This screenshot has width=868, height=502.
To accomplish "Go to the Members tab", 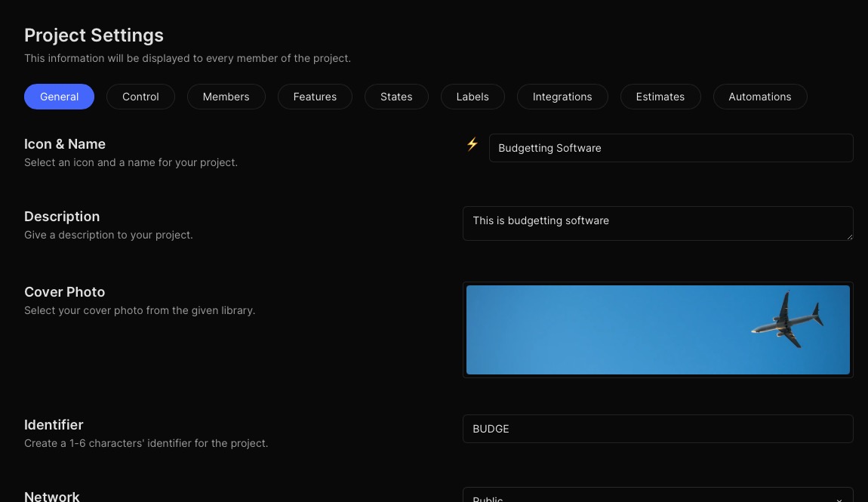I will (226, 97).
